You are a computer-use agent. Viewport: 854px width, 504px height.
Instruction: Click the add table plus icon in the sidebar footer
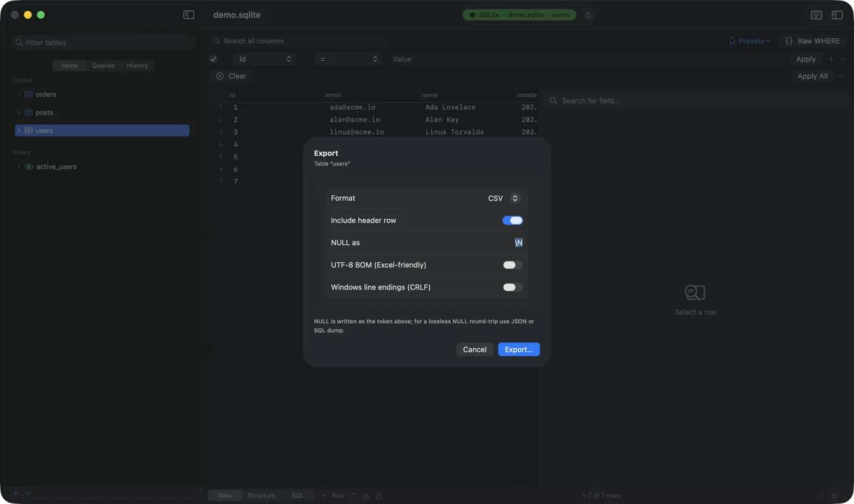pyautogui.click(x=16, y=493)
